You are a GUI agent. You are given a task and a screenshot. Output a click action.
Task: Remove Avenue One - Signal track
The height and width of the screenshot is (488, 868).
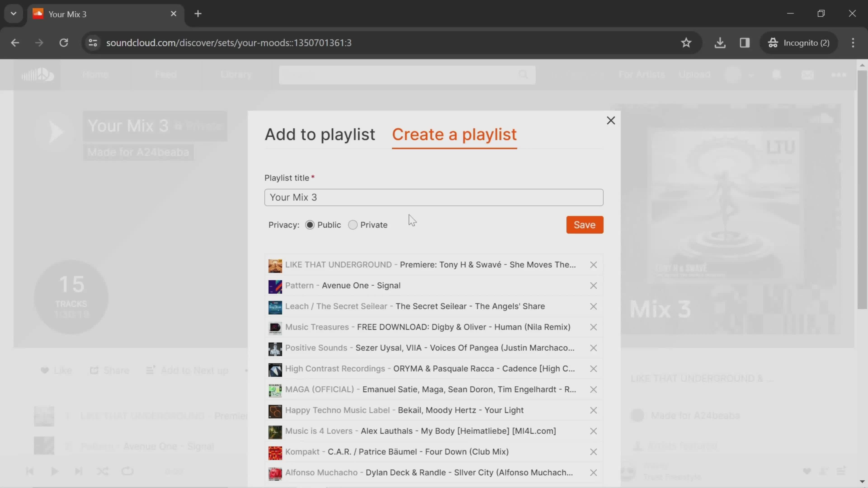pyautogui.click(x=593, y=286)
